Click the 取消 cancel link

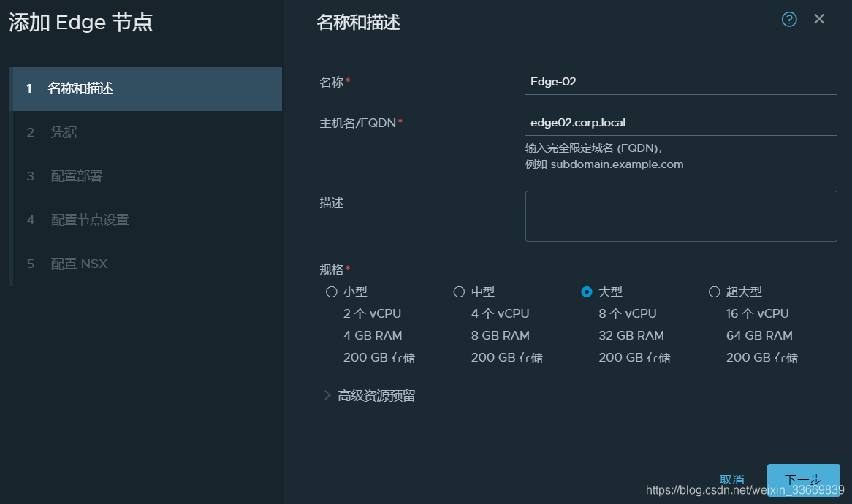[x=731, y=480]
